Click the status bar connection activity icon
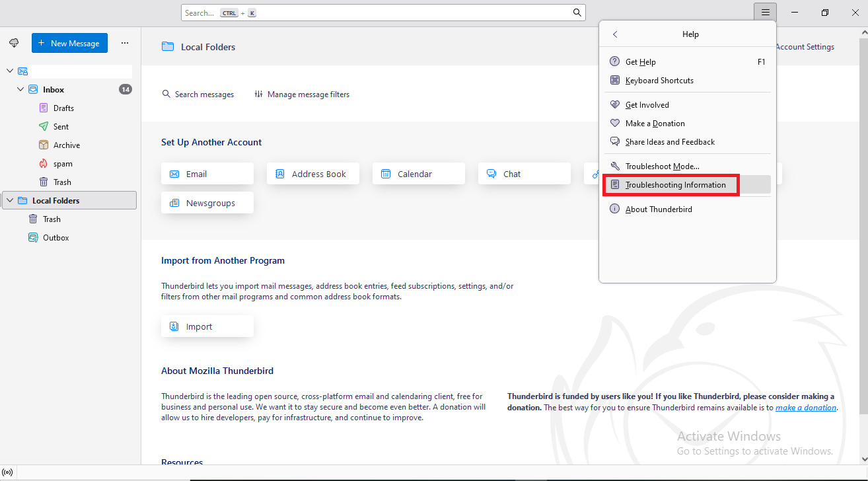Screen dimensions: 868x481 tap(8, 472)
